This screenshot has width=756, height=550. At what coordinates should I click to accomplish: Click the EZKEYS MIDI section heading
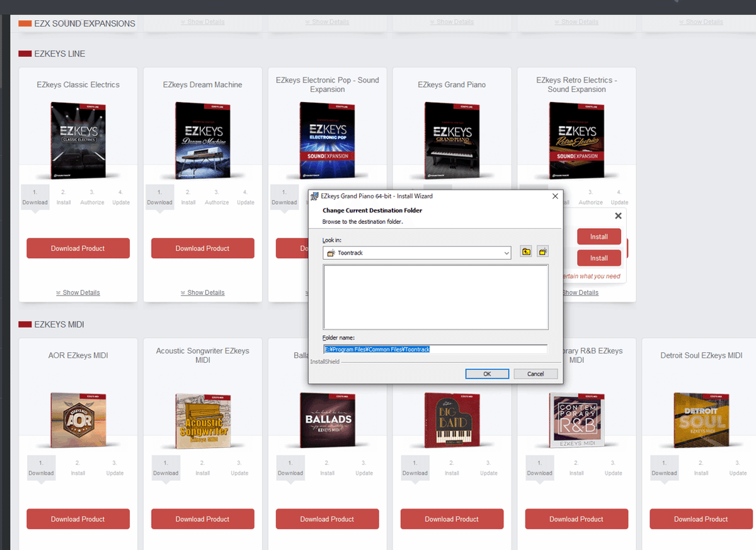pyautogui.click(x=59, y=324)
